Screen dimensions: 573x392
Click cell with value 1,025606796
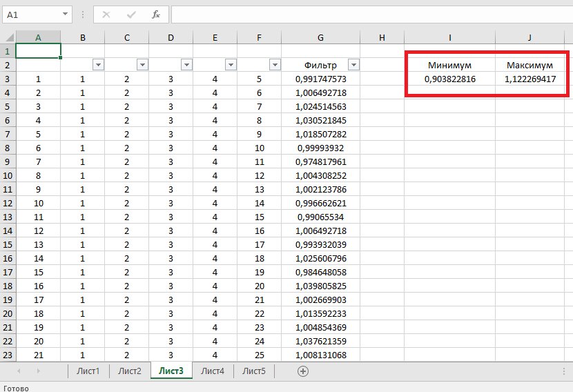click(320, 258)
